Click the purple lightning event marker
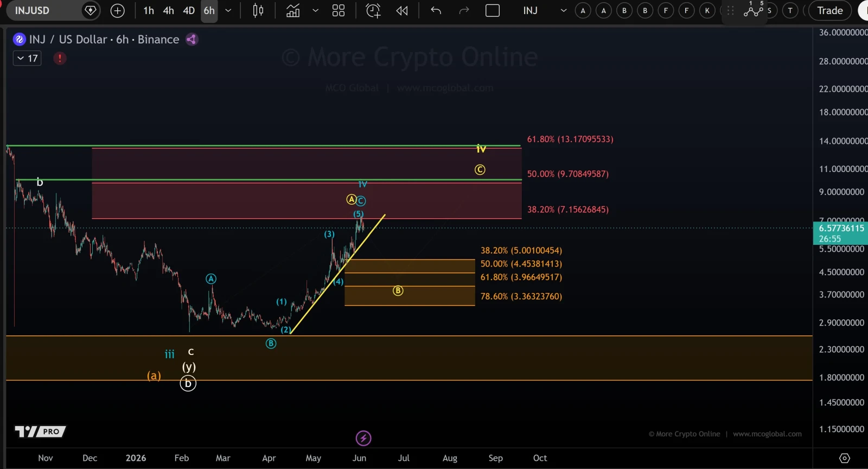Viewport: 868px width, 469px height. 363,438
